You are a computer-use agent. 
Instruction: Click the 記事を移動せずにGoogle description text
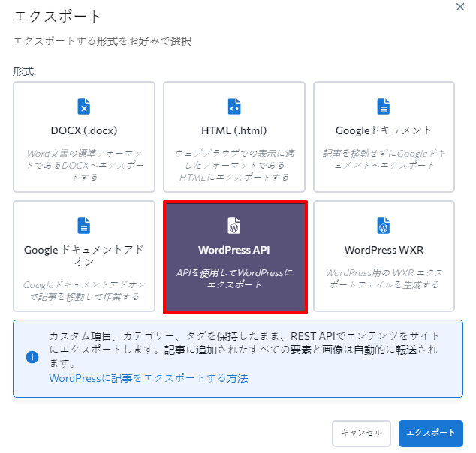[384, 160]
